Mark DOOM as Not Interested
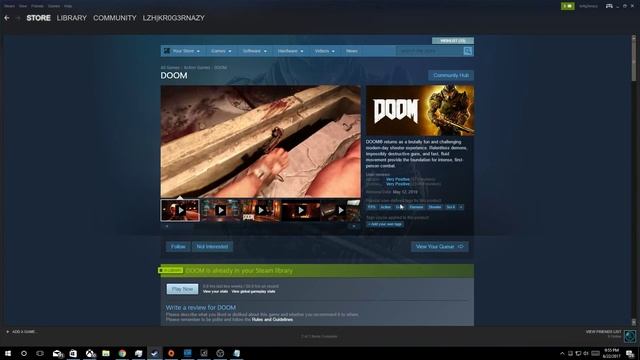Screen dimensions: 640x360 click(x=212, y=247)
